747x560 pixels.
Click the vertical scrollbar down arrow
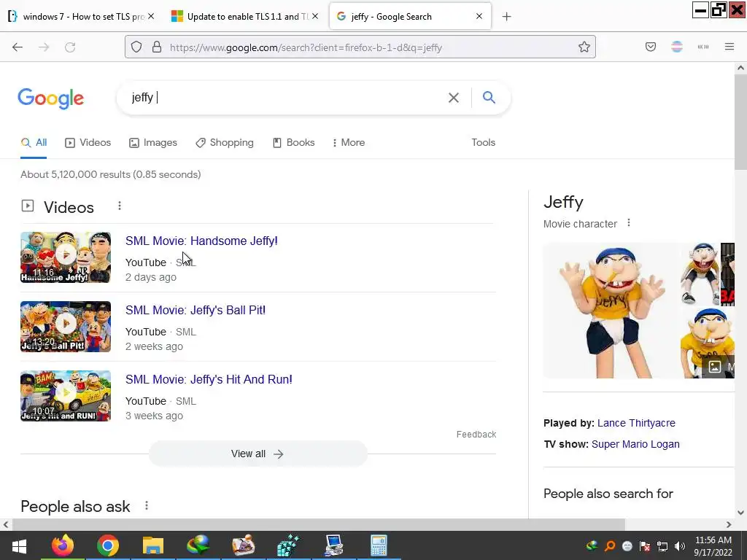(x=740, y=513)
